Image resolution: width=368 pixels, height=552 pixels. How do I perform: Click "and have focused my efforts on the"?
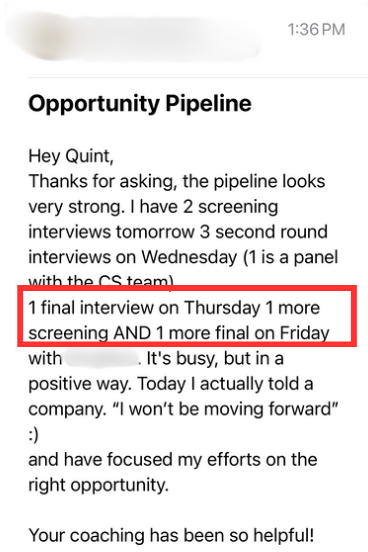[x=173, y=460]
